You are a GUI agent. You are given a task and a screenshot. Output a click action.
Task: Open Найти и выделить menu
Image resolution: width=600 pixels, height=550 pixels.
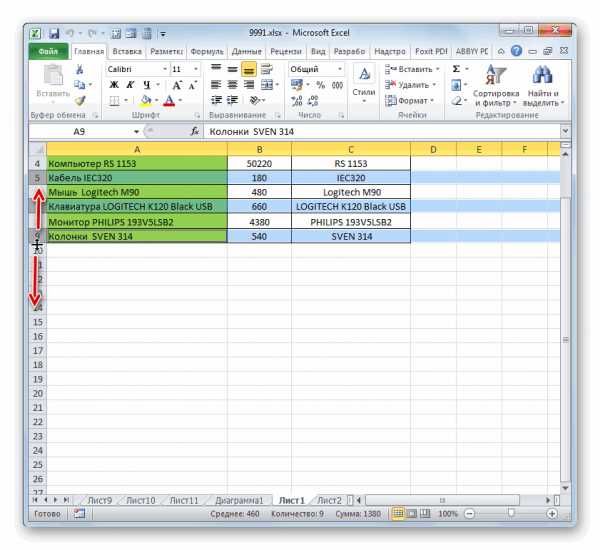click(x=543, y=86)
